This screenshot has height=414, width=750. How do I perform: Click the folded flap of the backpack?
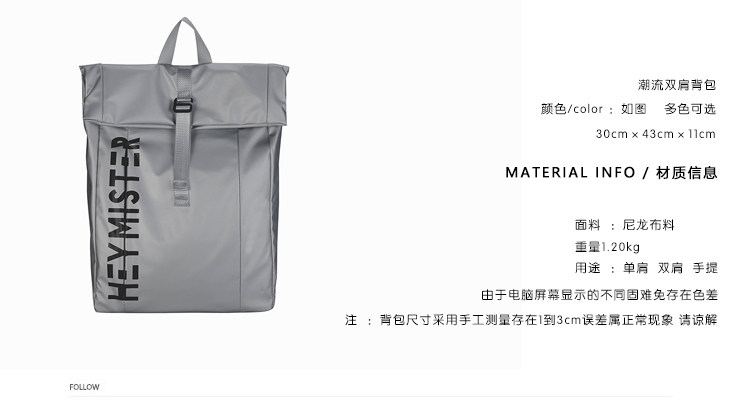[184, 95]
